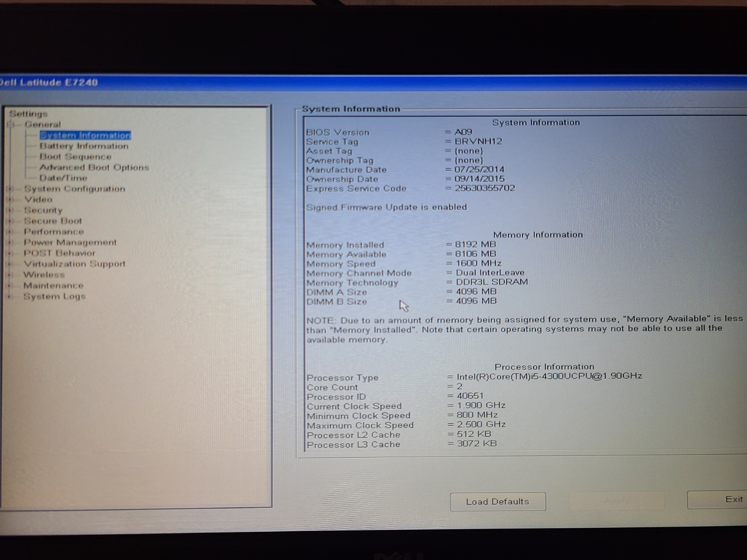Viewport: 747px width, 560px height.
Task: Click the Processor Information heading
Action: click(x=544, y=367)
